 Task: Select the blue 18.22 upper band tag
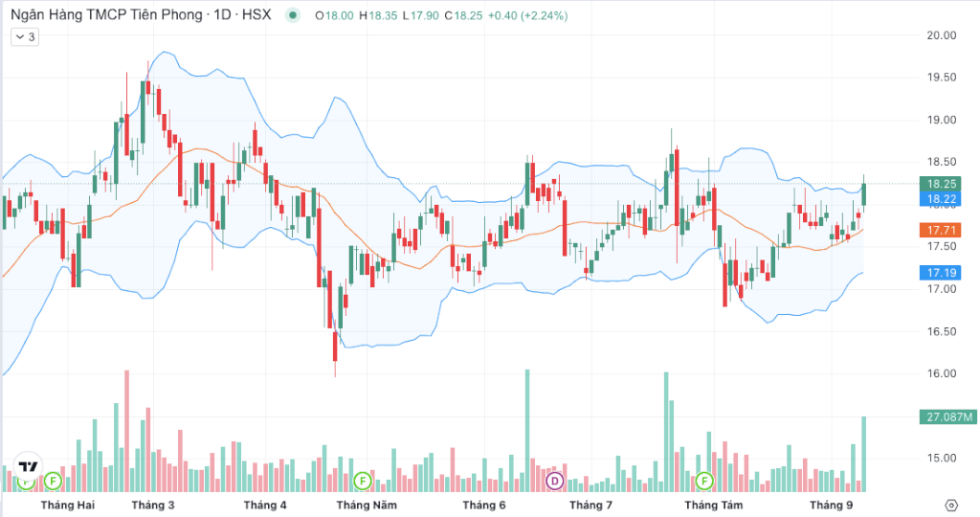(941, 199)
